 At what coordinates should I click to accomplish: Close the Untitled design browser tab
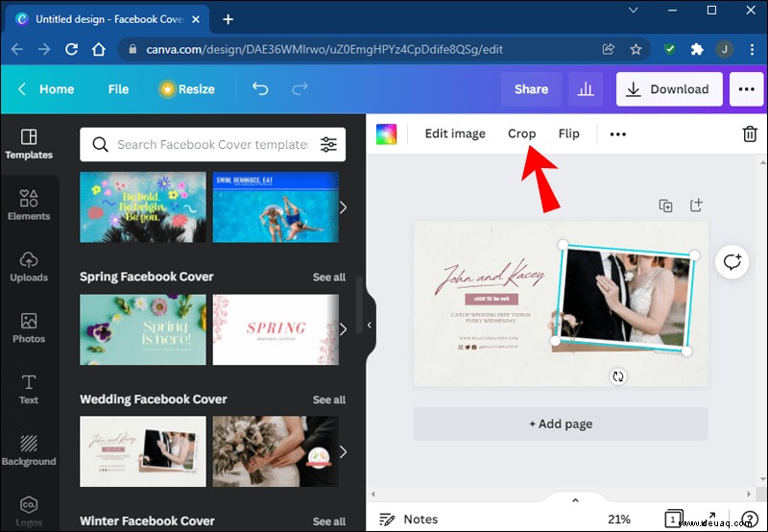[x=196, y=19]
